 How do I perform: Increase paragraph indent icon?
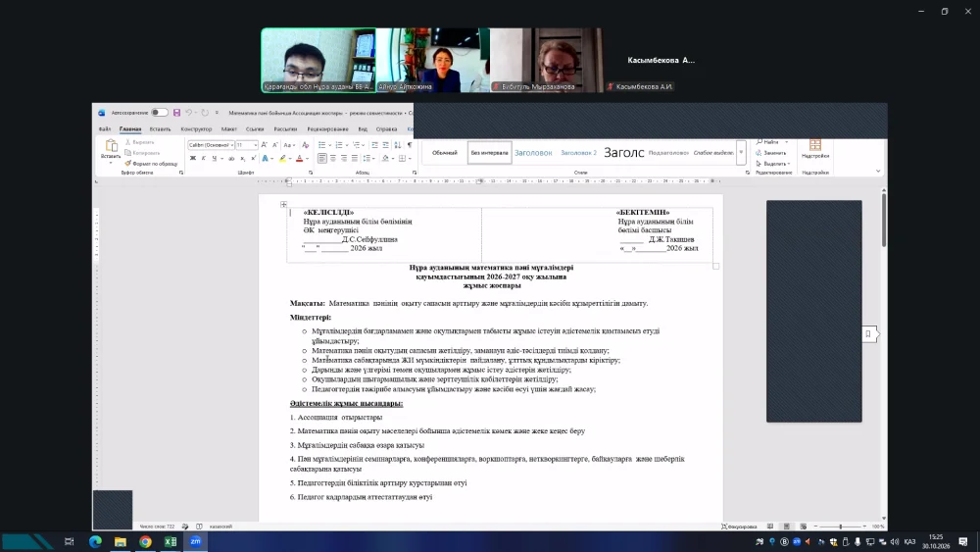pos(385,145)
